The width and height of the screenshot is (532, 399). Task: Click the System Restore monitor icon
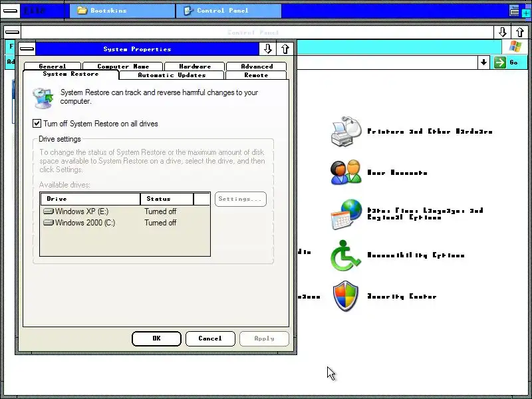coord(43,98)
